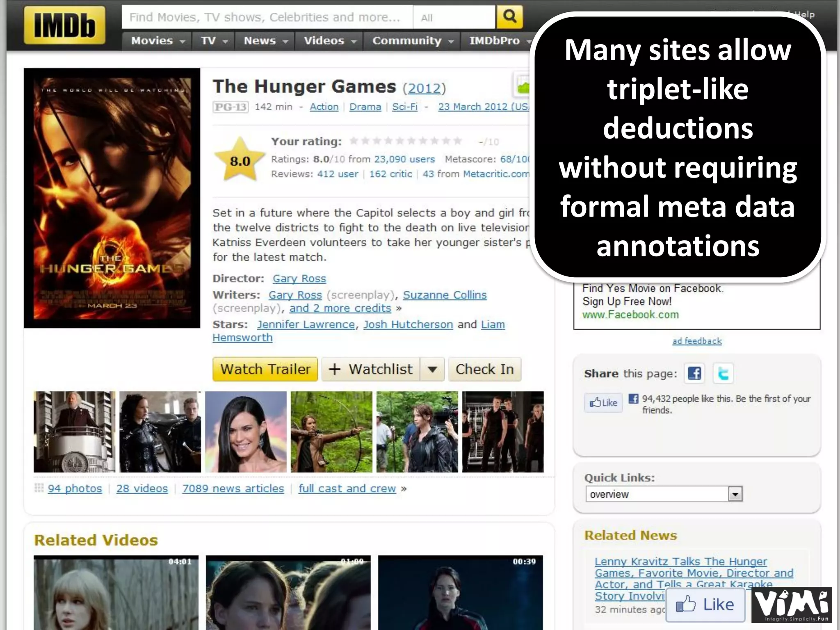
Task: Play the 04:01 related video
Action: pyautogui.click(x=116, y=593)
